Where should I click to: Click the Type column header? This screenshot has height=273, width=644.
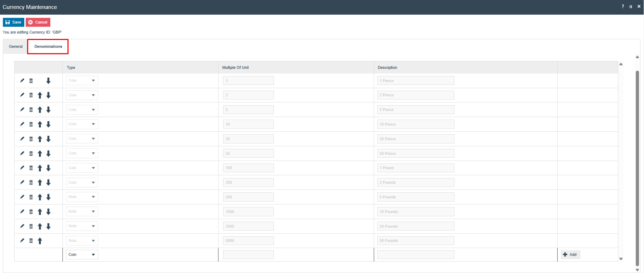coord(140,67)
